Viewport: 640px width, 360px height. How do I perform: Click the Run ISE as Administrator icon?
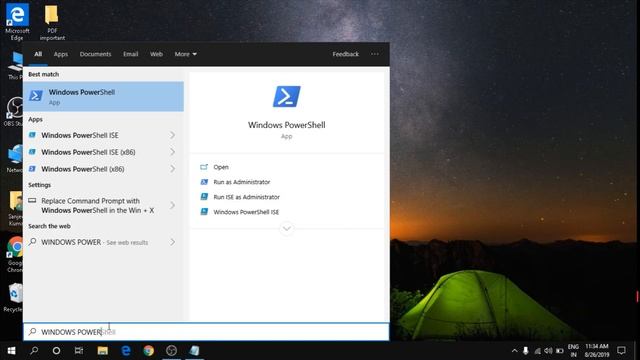point(204,197)
